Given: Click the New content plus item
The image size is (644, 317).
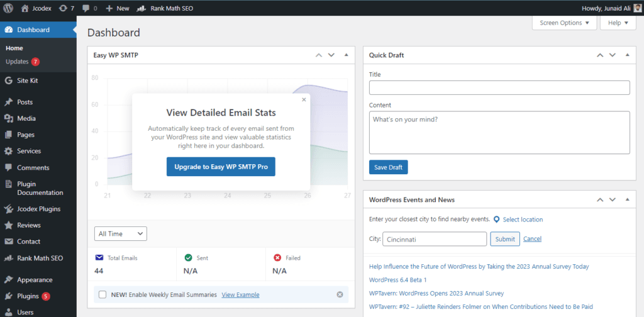Looking at the screenshot, I should pos(118,8).
